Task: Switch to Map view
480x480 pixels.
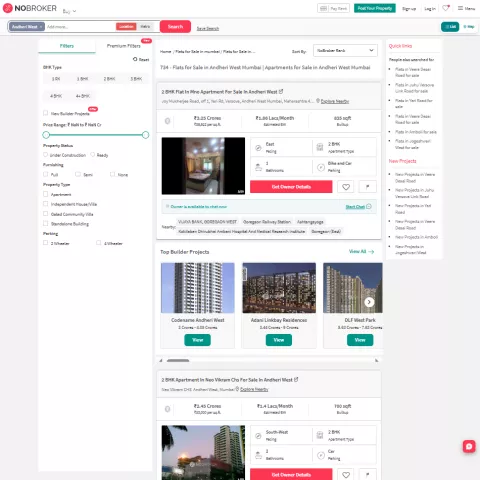Action: (469, 27)
